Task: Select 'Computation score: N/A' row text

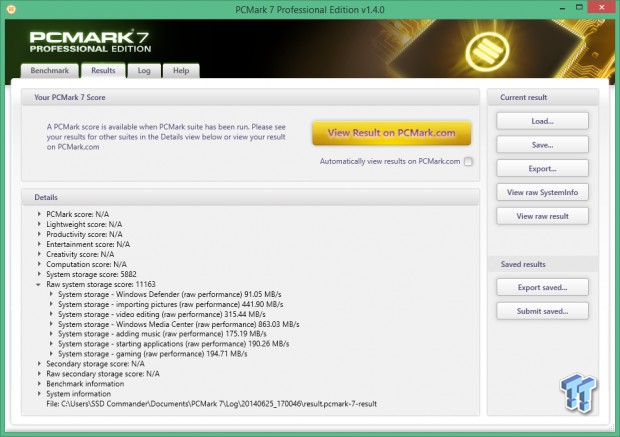Action: pyautogui.click(x=87, y=264)
